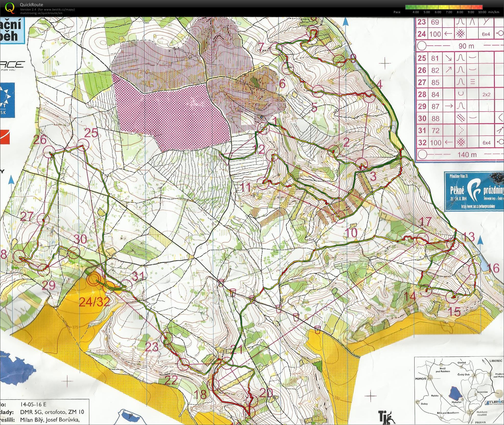Viewport: 504px width, 425px height.
Task: Click the QuickRoute title text
Action: pyautogui.click(x=31, y=5)
